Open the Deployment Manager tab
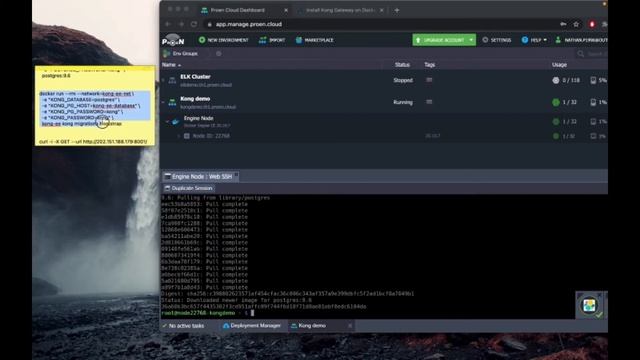This screenshot has height=360, width=640. tap(252, 326)
